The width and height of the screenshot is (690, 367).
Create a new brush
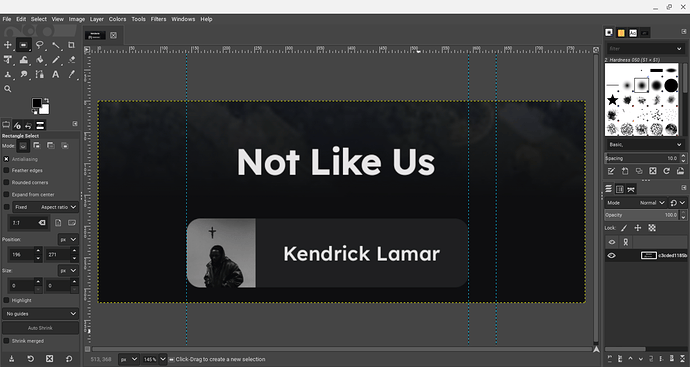[x=625, y=171]
